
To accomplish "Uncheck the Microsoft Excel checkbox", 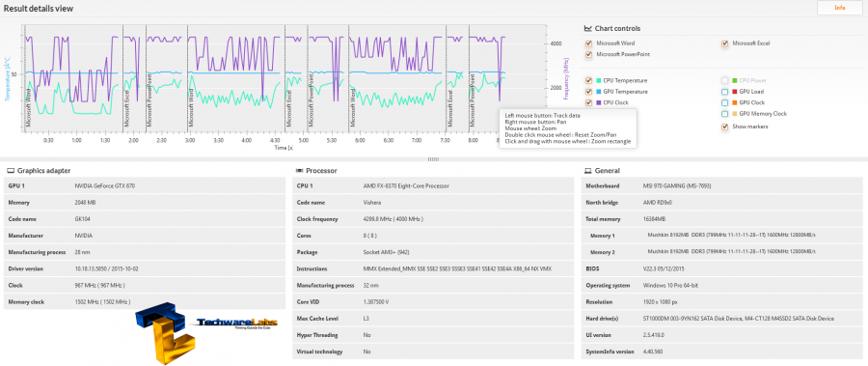I will pyautogui.click(x=724, y=43).
